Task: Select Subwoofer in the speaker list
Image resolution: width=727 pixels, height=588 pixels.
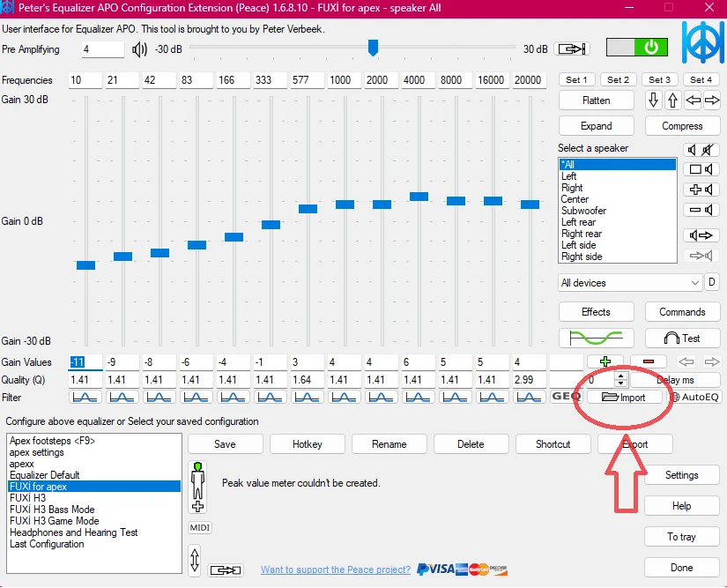Action: [617, 211]
